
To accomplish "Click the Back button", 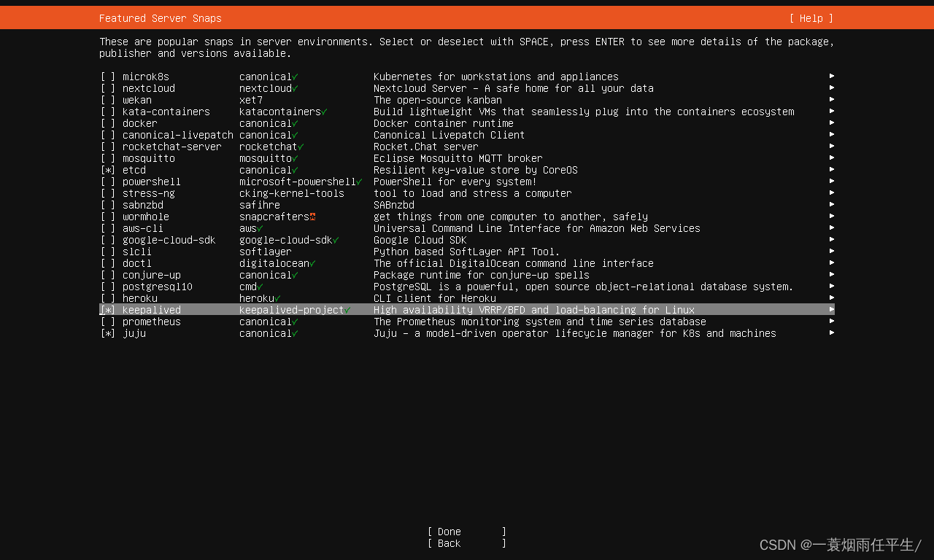I will [467, 543].
